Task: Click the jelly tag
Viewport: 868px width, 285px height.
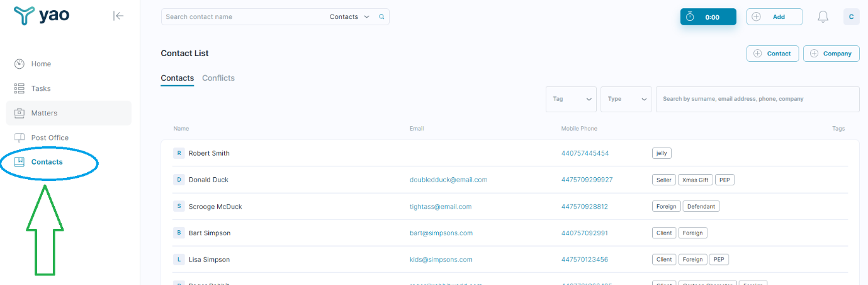Action: 662,153
